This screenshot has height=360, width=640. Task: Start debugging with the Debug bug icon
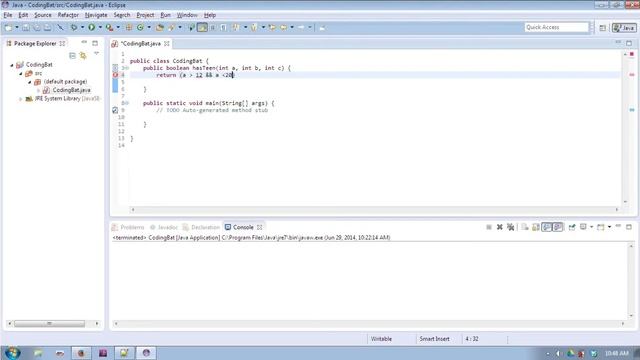pyautogui.click(x=73, y=27)
